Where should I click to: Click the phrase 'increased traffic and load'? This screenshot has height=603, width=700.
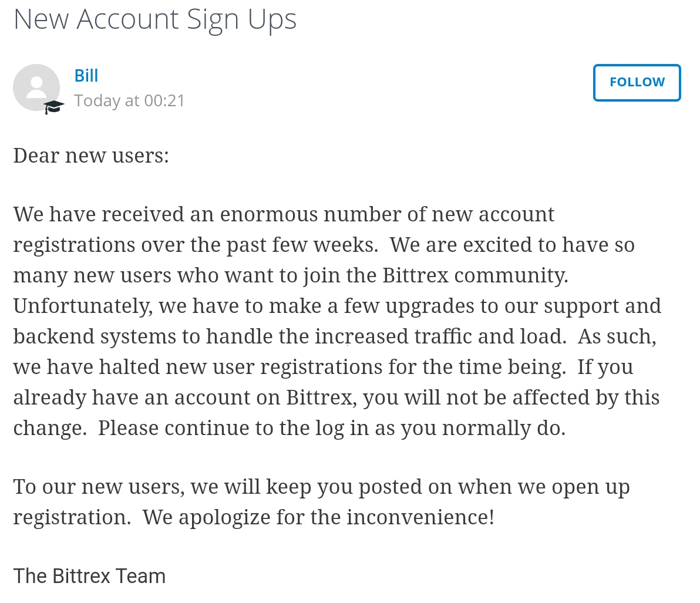coord(440,336)
